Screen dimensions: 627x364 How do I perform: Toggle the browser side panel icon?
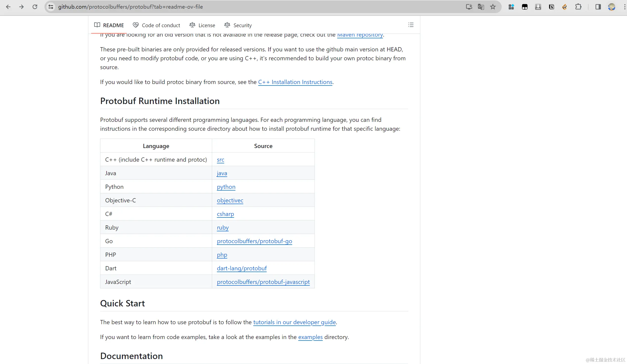[x=598, y=7]
